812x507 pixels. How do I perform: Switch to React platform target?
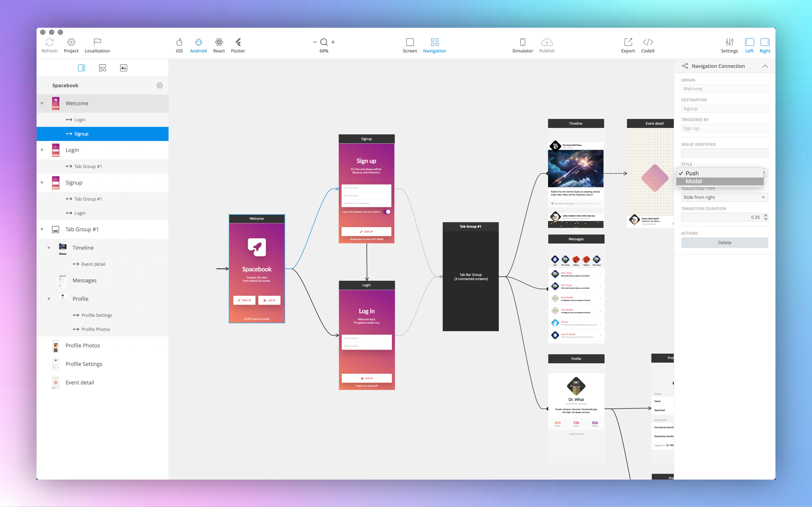coord(219,42)
